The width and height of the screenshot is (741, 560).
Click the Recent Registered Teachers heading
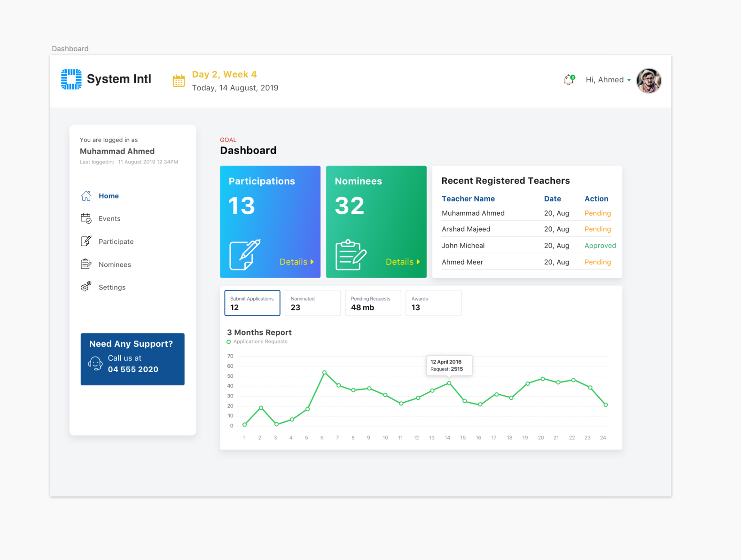tap(506, 181)
